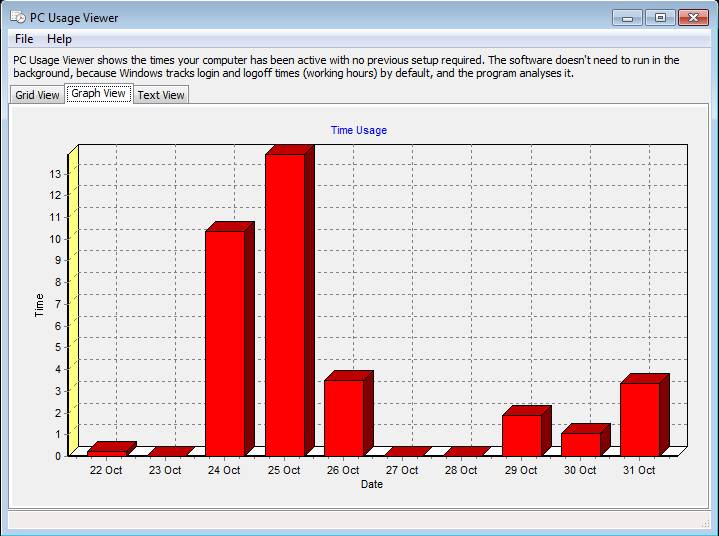The width and height of the screenshot is (719, 536).
Task: Close the PC Usage Viewer window
Action: click(693, 18)
